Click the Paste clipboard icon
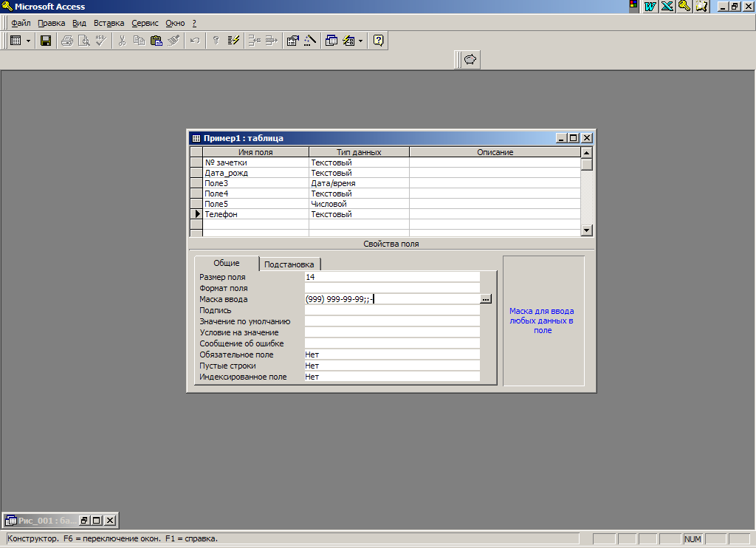Image resolution: width=756 pixels, height=548 pixels. (157, 41)
